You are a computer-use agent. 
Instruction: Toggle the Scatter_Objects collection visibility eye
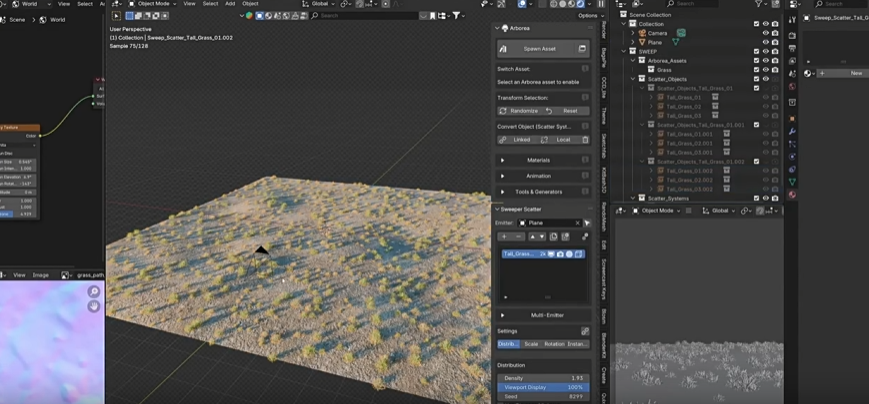pyautogui.click(x=766, y=79)
